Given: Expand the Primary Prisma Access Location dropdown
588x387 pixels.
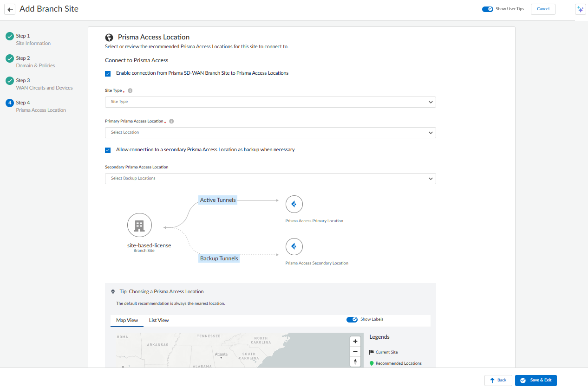Looking at the screenshot, I should click(270, 133).
